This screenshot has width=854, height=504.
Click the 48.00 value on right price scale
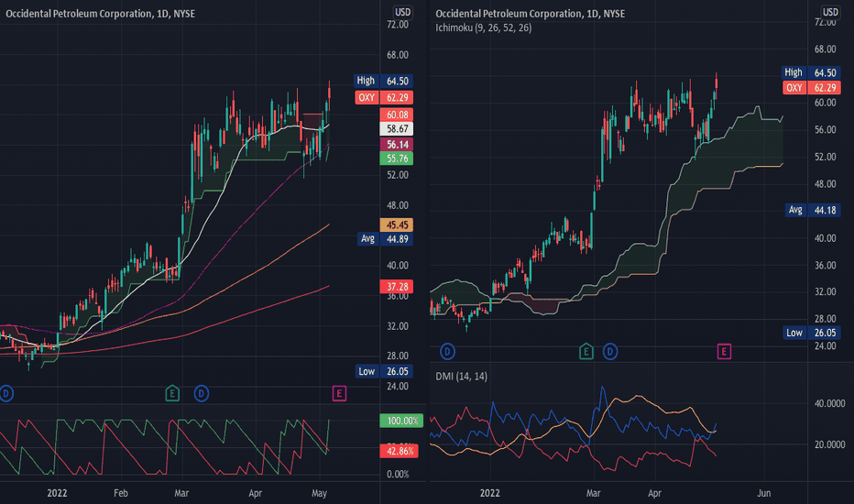pos(825,184)
